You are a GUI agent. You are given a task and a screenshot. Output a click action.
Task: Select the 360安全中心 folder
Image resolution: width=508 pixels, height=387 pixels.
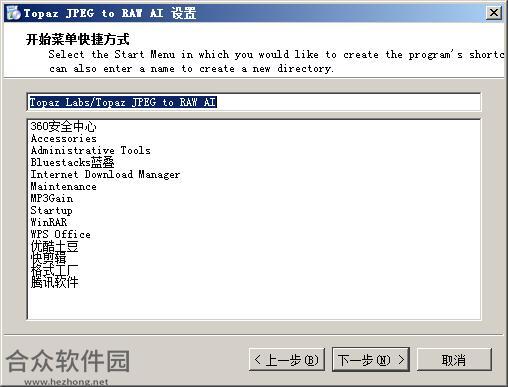coord(63,126)
